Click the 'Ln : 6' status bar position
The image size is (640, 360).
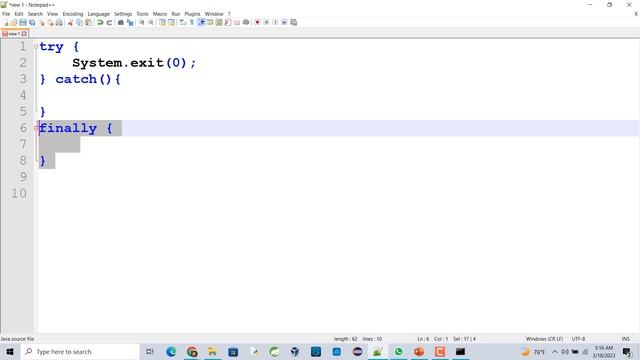[423, 339]
